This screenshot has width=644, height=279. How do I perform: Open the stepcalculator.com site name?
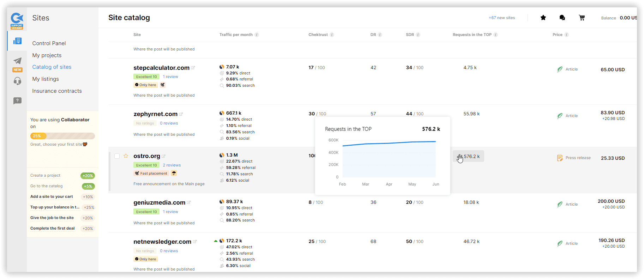tap(161, 68)
